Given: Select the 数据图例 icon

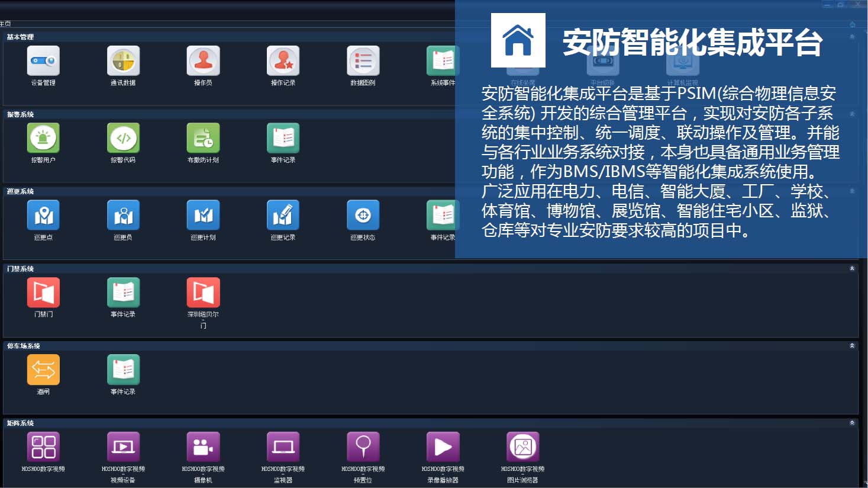Looking at the screenshot, I should pyautogui.click(x=363, y=61).
